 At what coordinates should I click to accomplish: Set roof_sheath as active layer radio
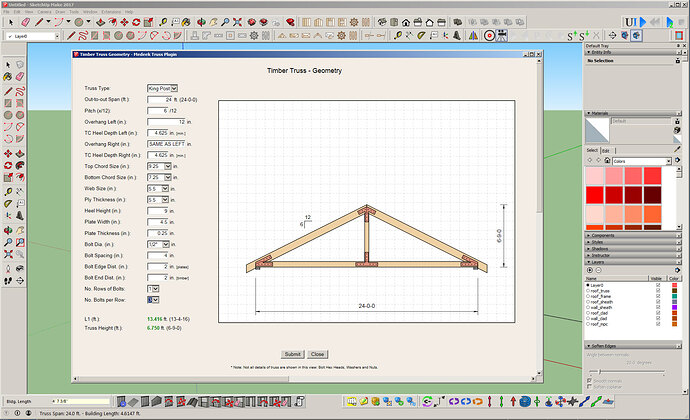[588, 302]
